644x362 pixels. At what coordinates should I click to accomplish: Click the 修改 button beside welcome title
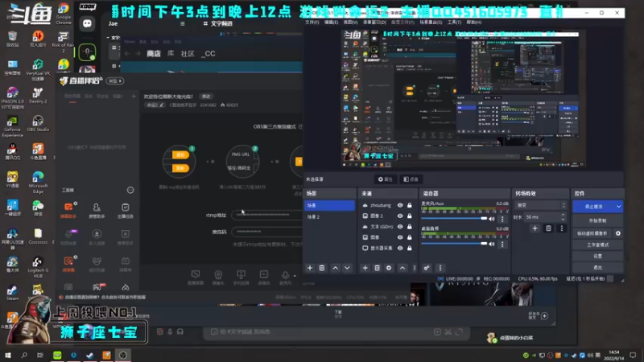206,97
